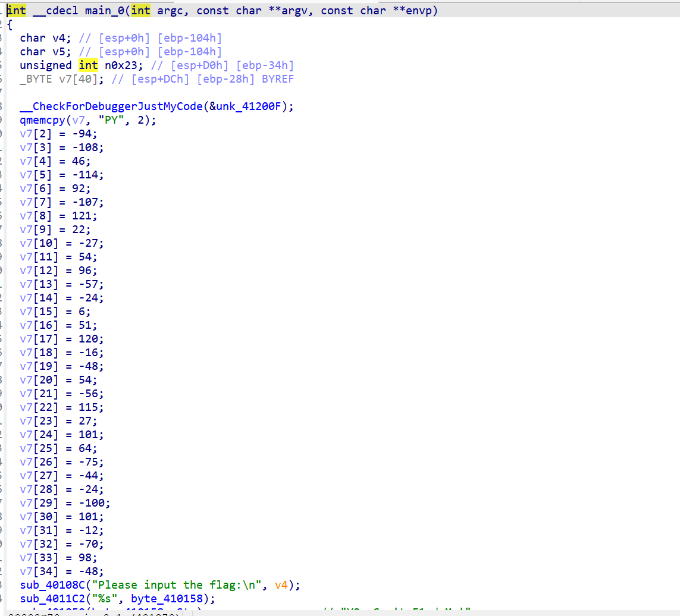Select the v7[15] = 6 line
The image size is (680, 616).
pyautogui.click(x=55, y=312)
